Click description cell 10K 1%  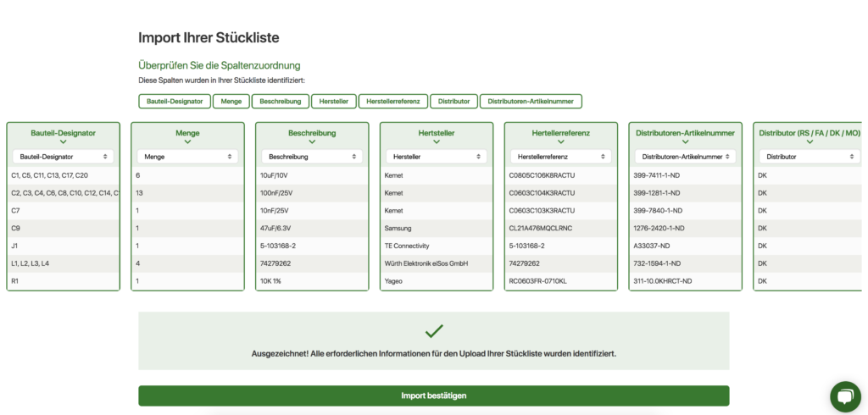(312, 281)
